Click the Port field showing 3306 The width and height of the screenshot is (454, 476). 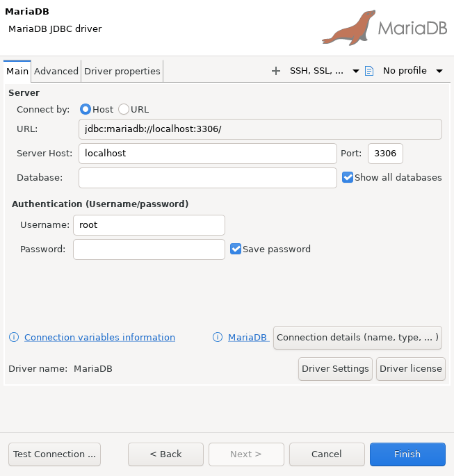pos(385,154)
